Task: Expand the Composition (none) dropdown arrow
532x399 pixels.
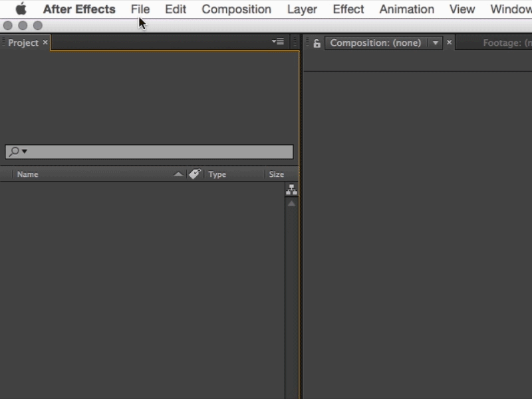Action: pyautogui.click(x=436, y=43)
